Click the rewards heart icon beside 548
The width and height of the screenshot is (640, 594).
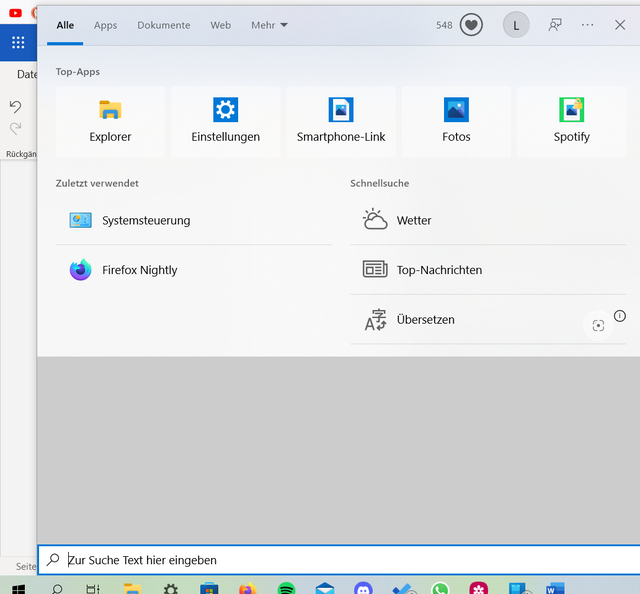pyautogui.click(x=471, y=25)
